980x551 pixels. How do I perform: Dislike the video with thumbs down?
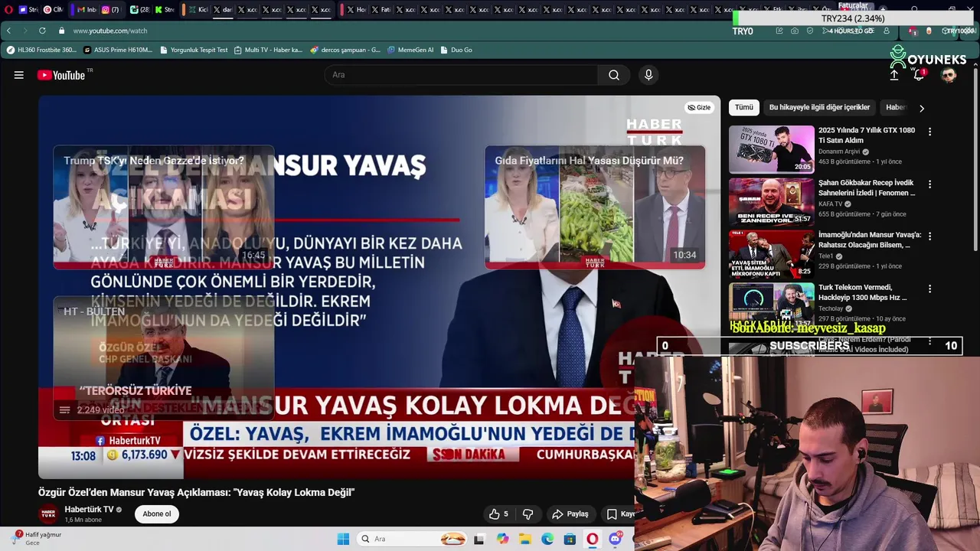[528, 514]
